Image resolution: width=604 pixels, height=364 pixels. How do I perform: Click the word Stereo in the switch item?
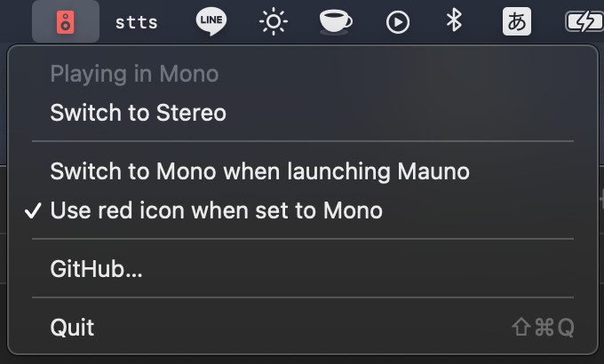tap(191, 113)
